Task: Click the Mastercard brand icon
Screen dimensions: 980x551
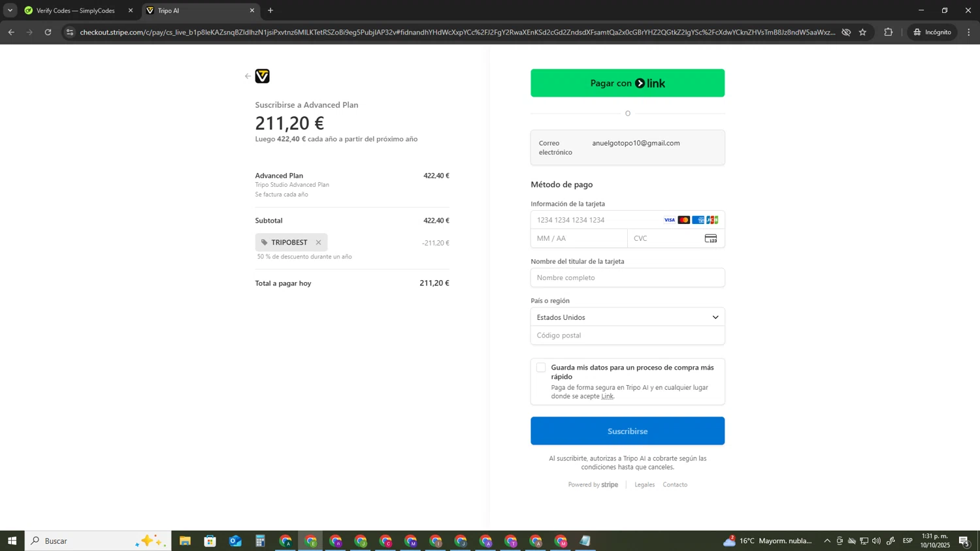Action: click(683, 220)
